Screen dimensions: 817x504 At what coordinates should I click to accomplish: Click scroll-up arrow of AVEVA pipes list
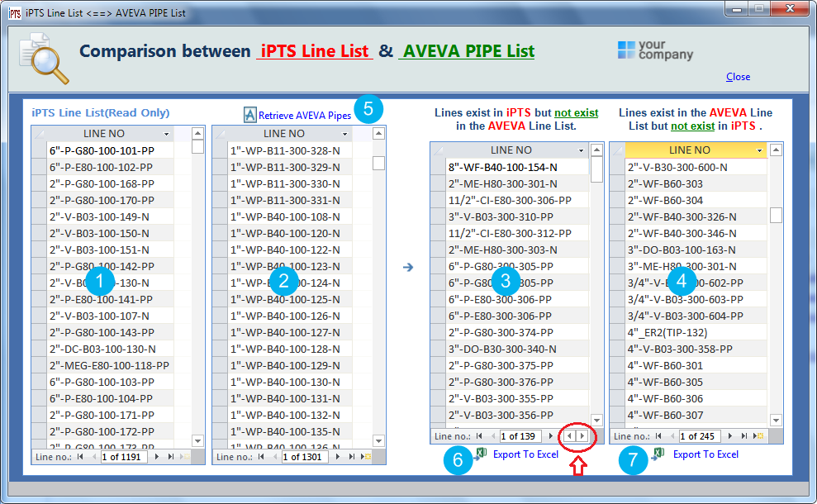tap(379, 133)
